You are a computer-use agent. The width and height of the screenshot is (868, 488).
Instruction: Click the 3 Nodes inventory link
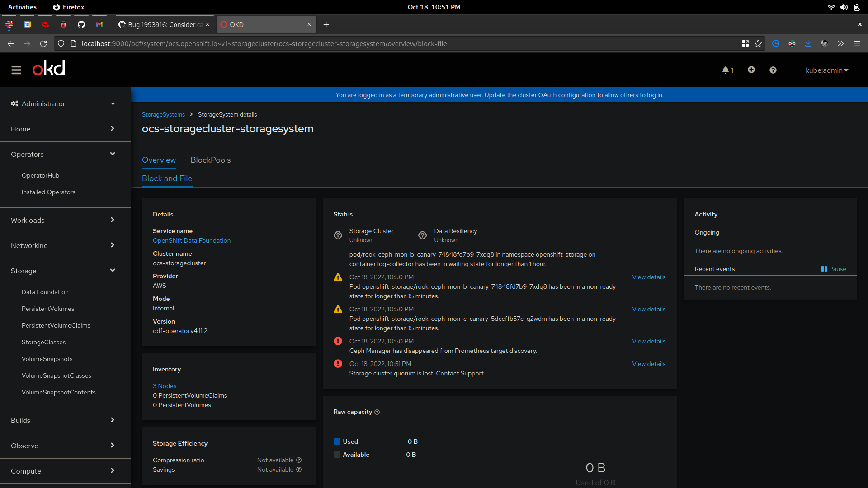(164, 386)
